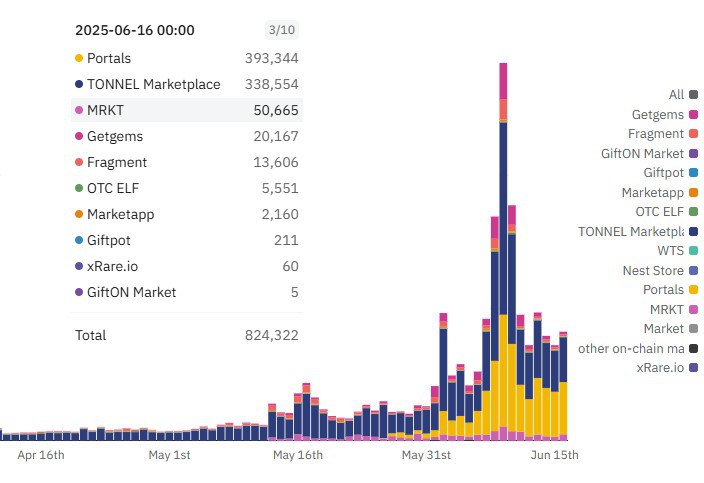Click the May 16th axis label
This screenshot has width=704, height=483.
(298, 455)
